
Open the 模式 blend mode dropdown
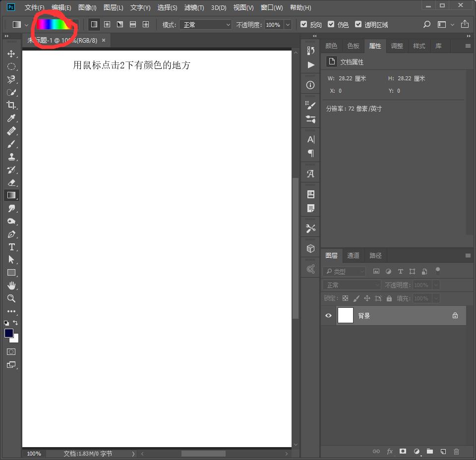point(205,24)
